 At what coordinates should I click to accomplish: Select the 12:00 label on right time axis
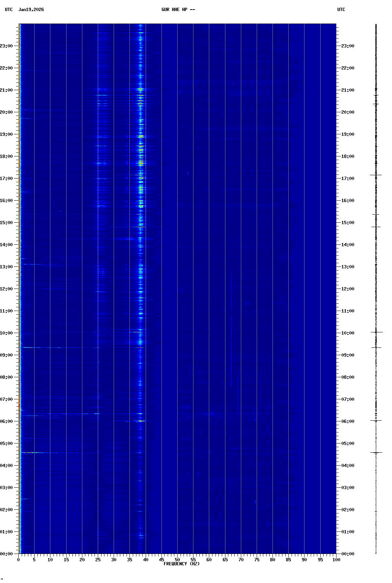[x=348, y=289]
